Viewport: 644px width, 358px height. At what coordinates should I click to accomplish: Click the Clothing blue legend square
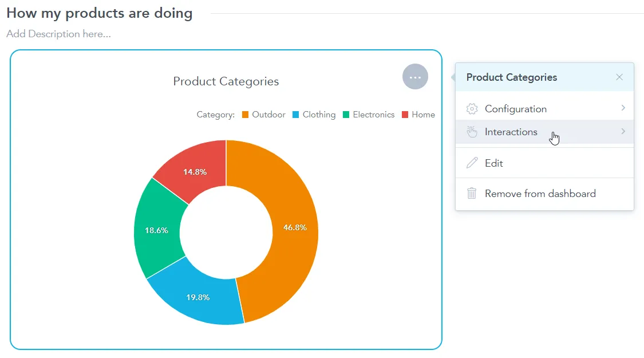click(x=295, y=115)
